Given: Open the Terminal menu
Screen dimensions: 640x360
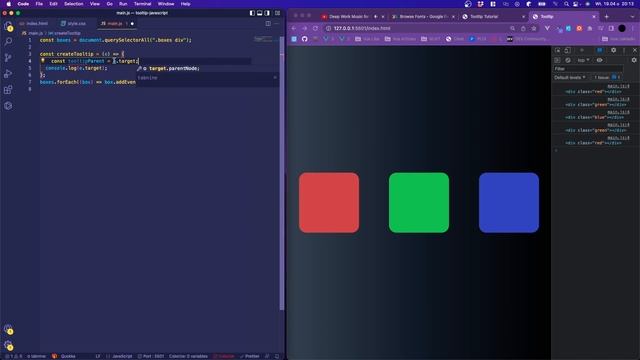Looking at the screenshot, I should point(142,4).
